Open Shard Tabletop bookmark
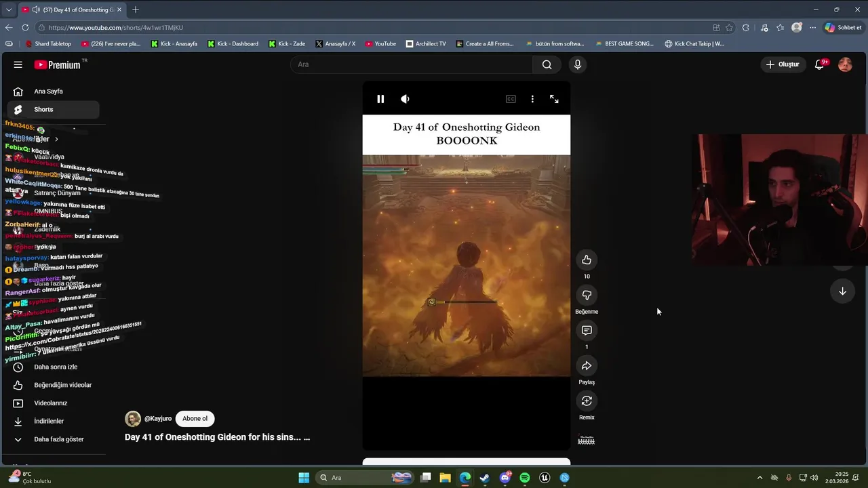 [x=48, y=44]
